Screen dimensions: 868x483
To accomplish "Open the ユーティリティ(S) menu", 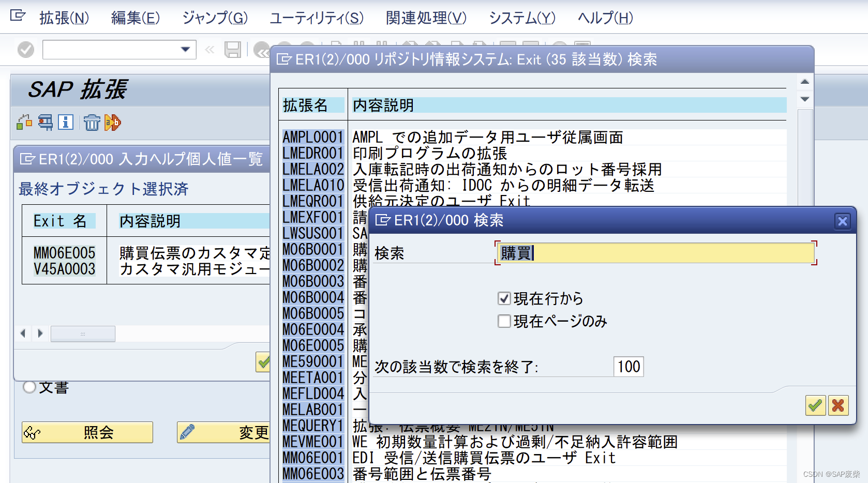I will pos(317,18).
